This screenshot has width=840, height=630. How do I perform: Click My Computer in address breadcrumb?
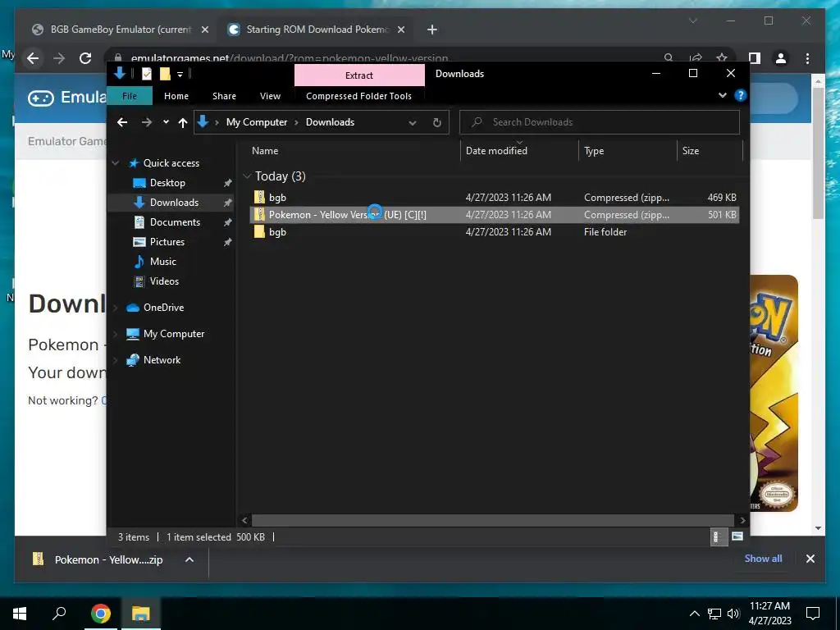(x=257, y=122)
